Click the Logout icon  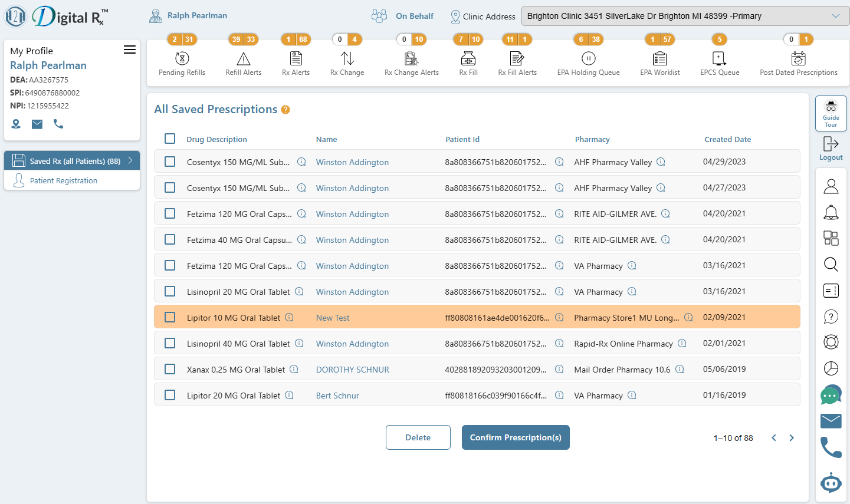[831, 144]
